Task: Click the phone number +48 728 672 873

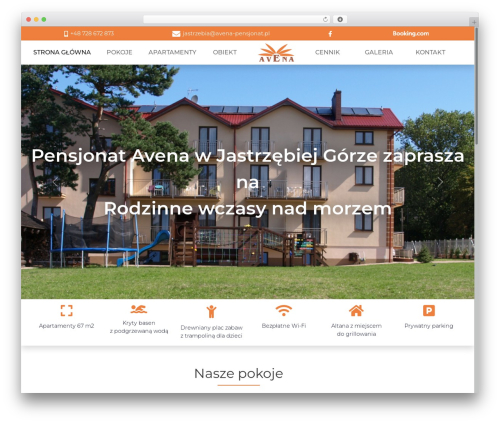Action: coord(92,34)
